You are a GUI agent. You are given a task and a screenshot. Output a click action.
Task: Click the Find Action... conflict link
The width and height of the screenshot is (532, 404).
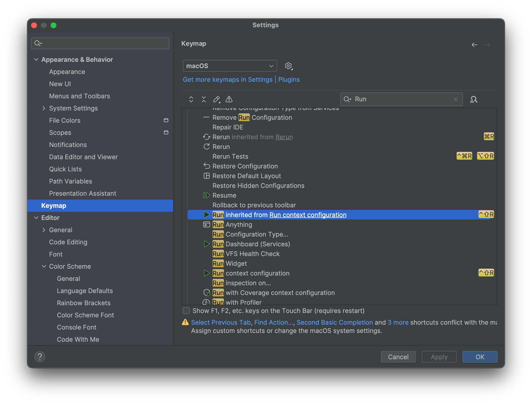(x=274, y=322)
